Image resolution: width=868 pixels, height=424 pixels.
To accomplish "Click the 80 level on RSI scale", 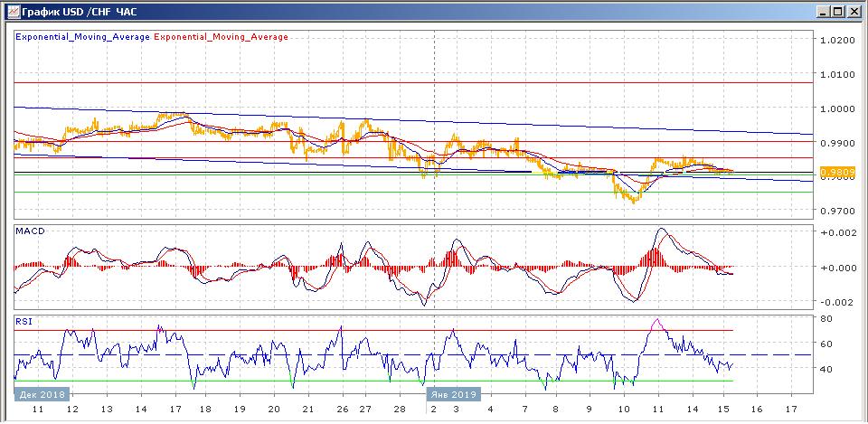I will [826, 319].
